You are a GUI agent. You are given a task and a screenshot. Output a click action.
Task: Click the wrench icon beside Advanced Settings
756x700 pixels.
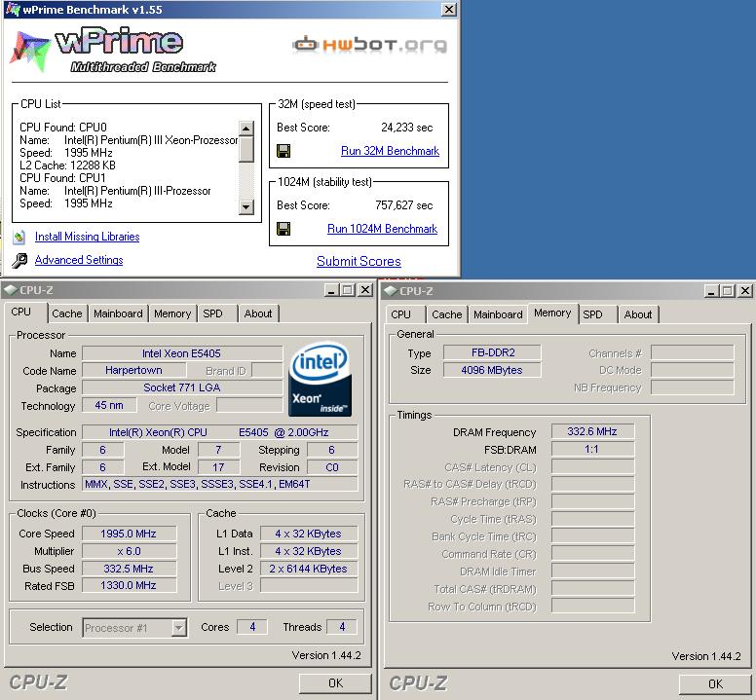[19, 261]
